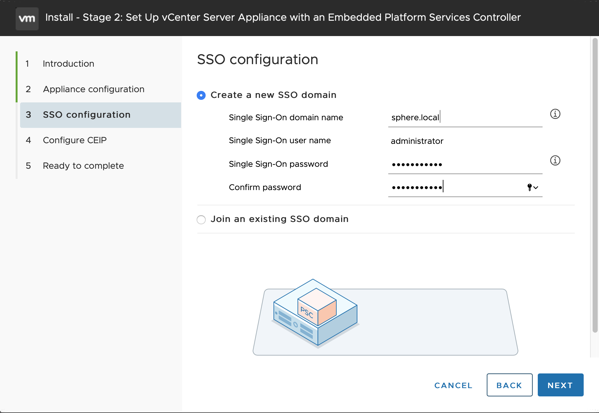599x413 pixels.
Task: Open info icon beside SSO domain name
Action: [x=555, y=114]
